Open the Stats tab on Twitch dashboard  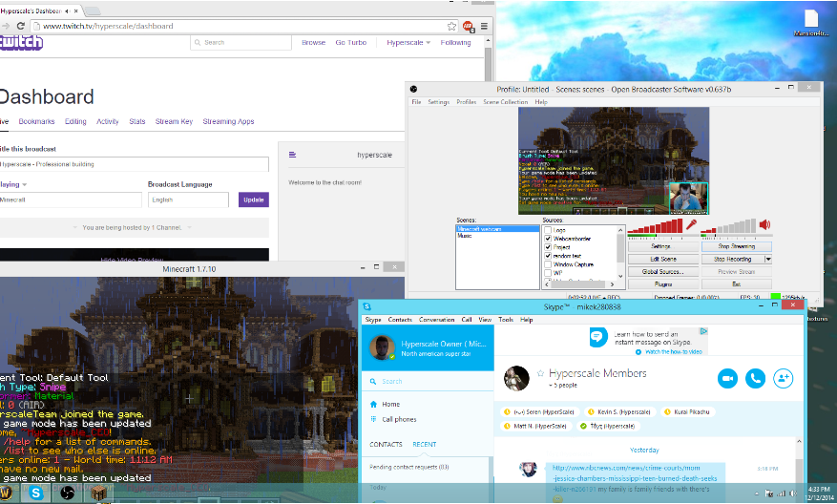[x=137, y=122]
